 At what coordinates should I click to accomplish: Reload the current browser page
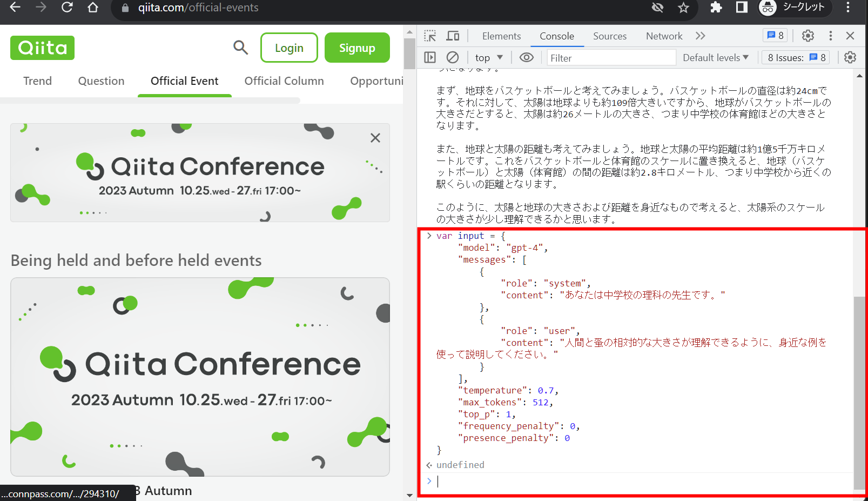(x=67, y=8)
